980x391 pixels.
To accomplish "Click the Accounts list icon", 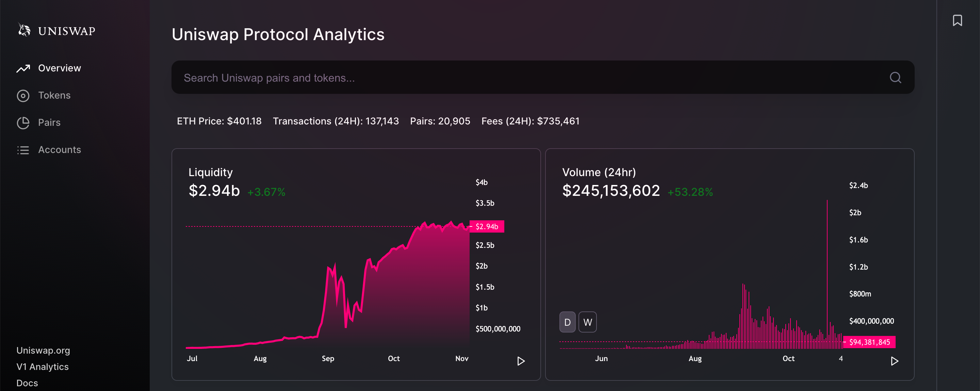I will 23,150.
